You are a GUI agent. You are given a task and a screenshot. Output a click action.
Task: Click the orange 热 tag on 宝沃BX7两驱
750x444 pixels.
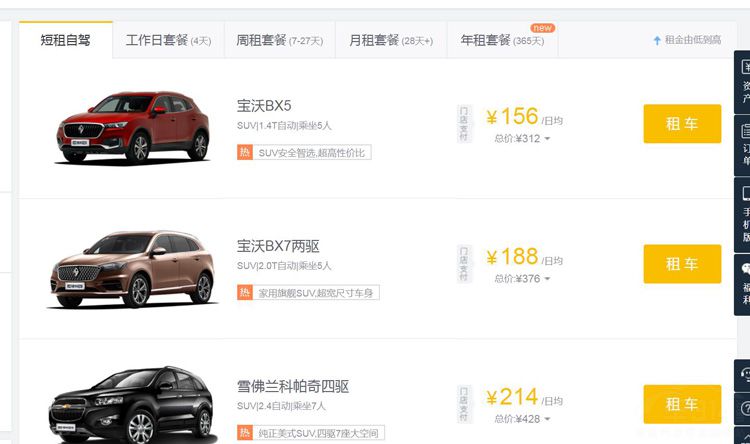tap(245, 293)
